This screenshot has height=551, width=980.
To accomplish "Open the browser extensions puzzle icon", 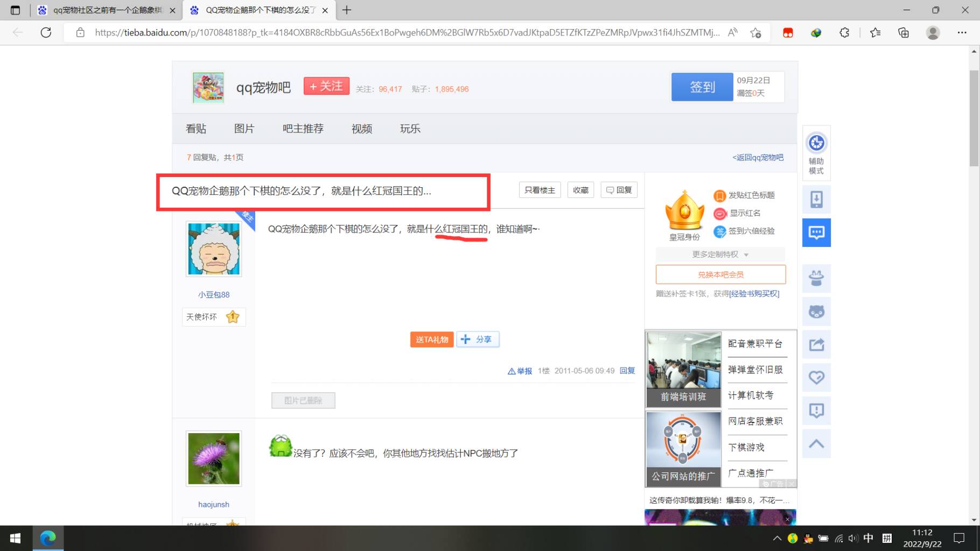I will coord(844,32).
